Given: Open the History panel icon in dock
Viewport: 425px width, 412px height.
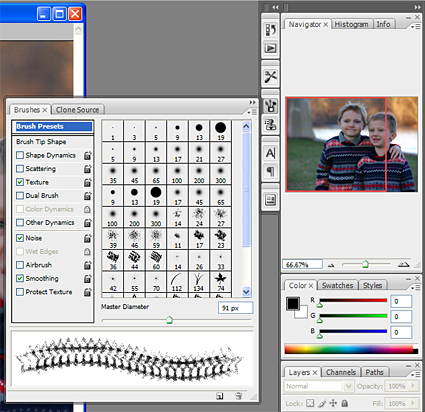Looking at the screenshot, I should (x=270, y=30).
